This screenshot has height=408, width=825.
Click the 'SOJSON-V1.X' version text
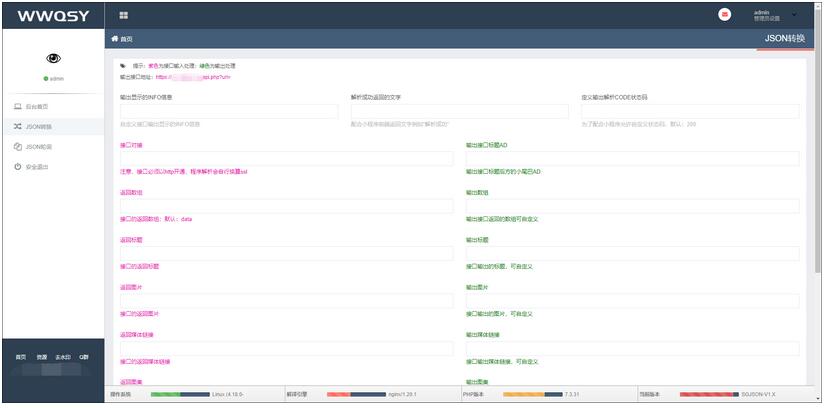coord(758,394)
